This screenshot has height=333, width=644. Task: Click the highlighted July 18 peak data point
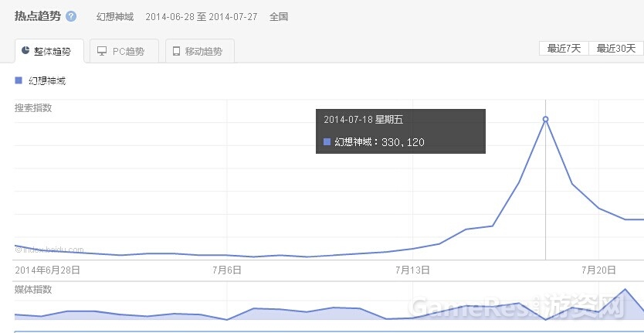click(545, 119)
